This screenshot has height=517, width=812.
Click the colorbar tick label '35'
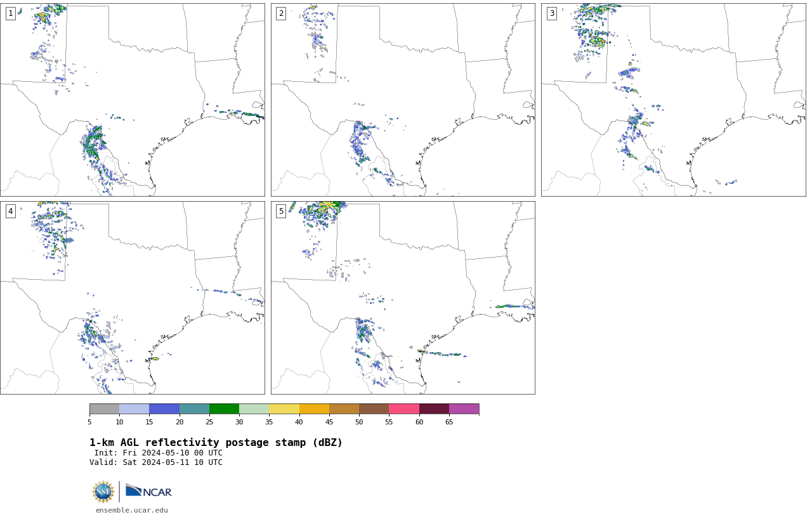pos(269,422)
